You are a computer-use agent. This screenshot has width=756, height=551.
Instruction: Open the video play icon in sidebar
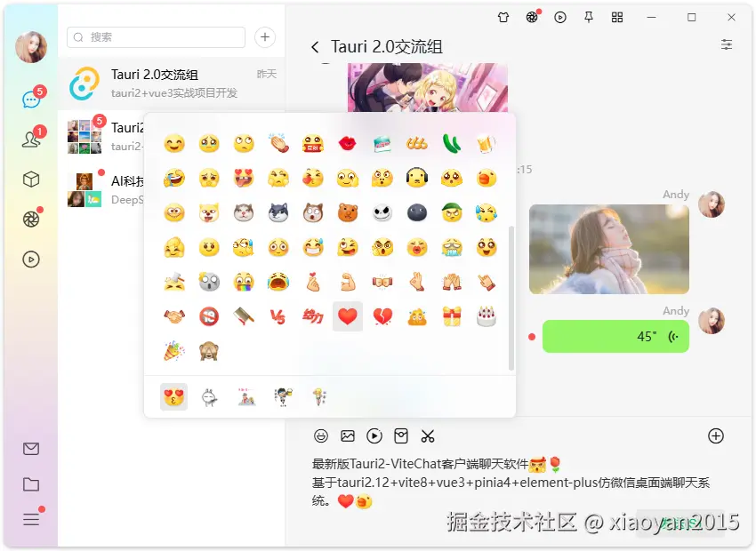tap(31, 260)
